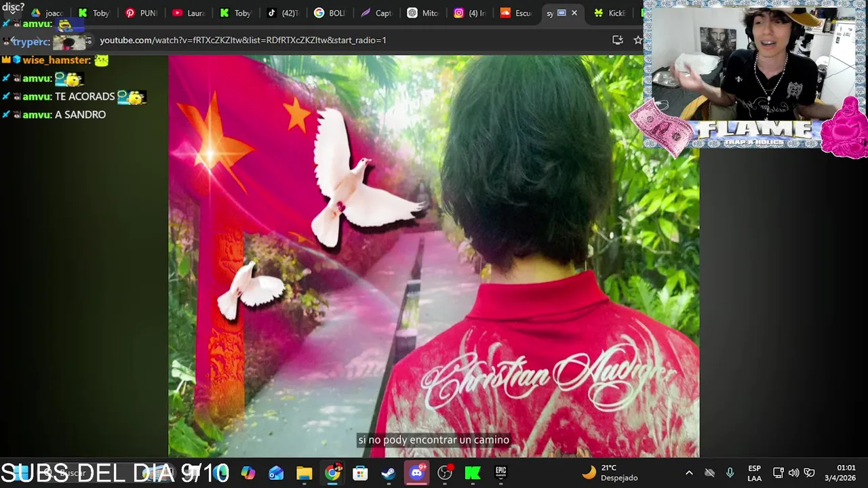
Task: Switch to the 'joacc' Google Drive tab
Action: click(x=47, y=13)
